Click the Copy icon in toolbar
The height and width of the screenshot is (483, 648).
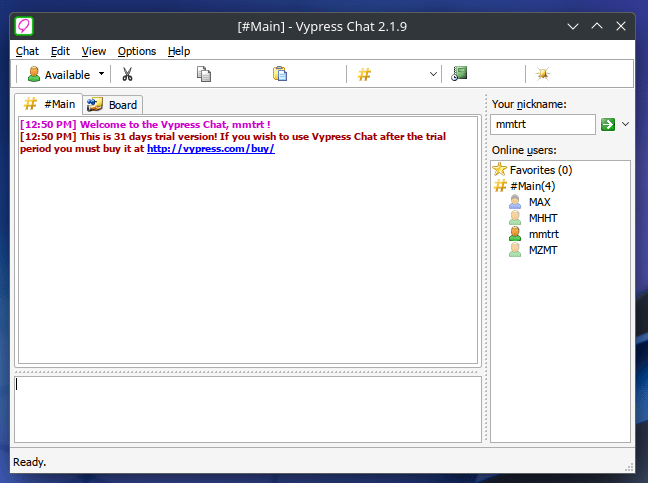pyautogui.click(x=203, y=74)
